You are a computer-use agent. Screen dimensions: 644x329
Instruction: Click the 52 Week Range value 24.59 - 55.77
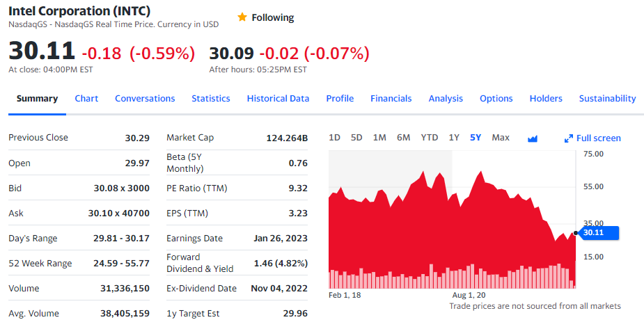121,264
